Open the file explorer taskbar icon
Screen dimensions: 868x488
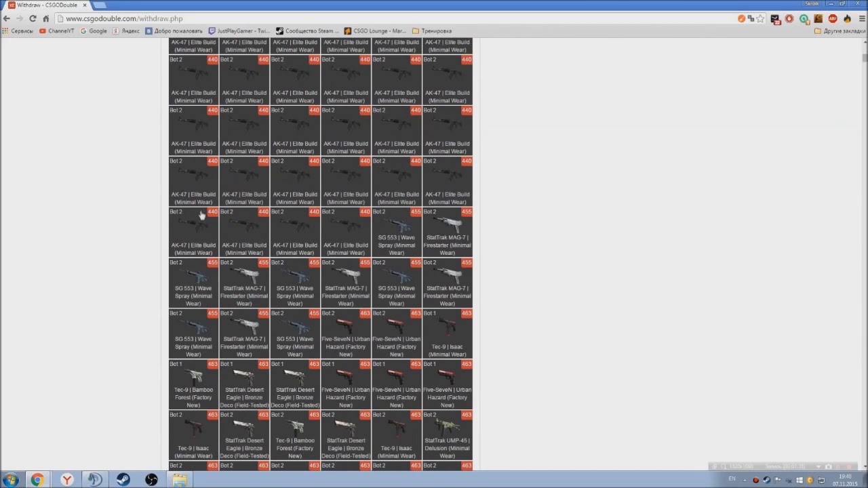[x=180, y=480]
